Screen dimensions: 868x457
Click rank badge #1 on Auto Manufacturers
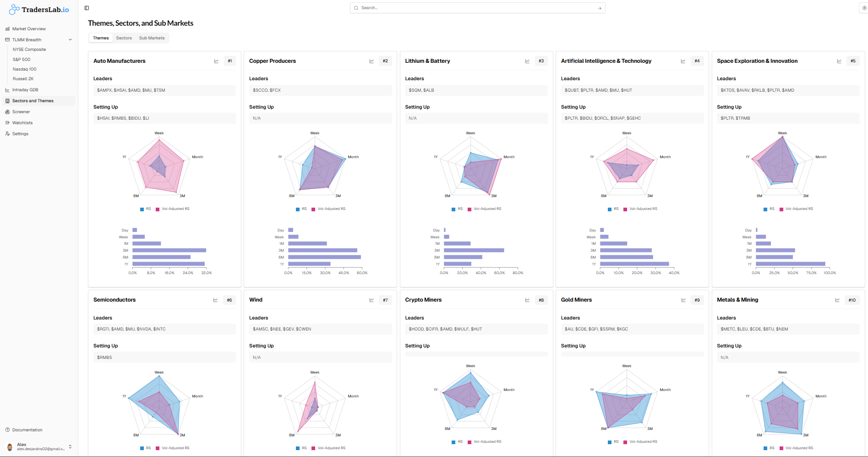(230, 61)
